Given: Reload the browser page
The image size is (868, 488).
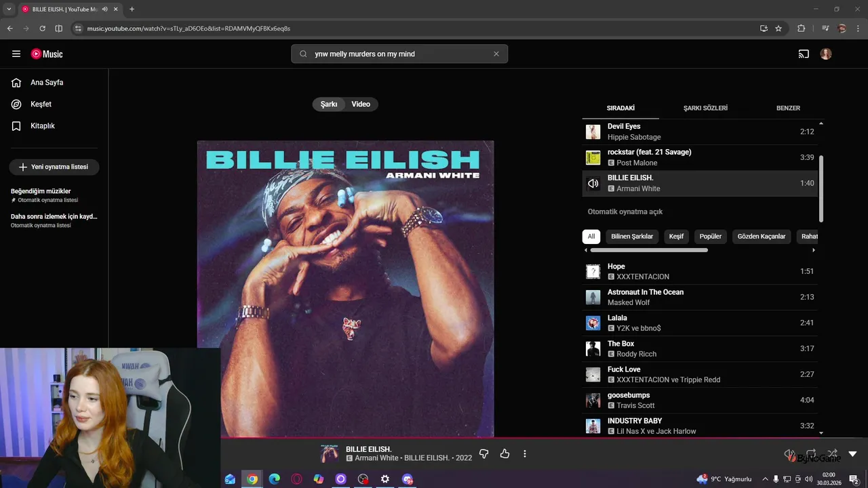Looking at the screenshot, I should click(42, 28).
